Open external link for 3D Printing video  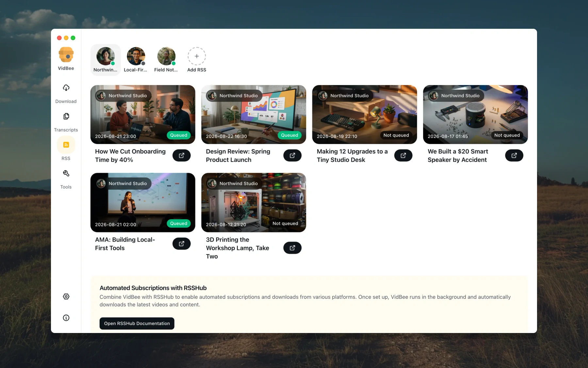(292, 248)
